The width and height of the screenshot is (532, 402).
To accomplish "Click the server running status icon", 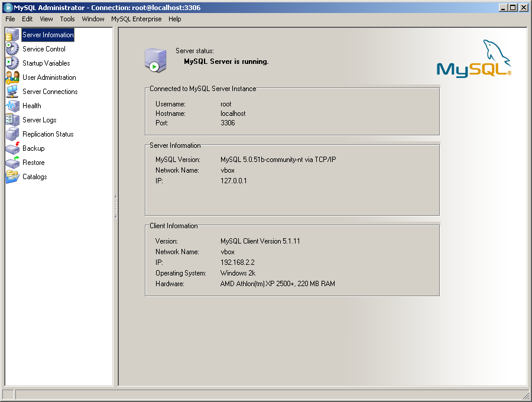I will 155,60.
